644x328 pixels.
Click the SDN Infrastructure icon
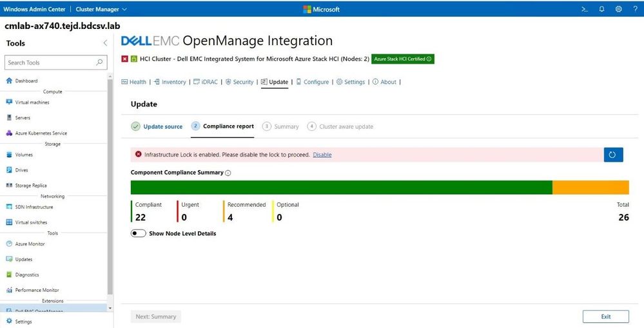coord(9,207)
